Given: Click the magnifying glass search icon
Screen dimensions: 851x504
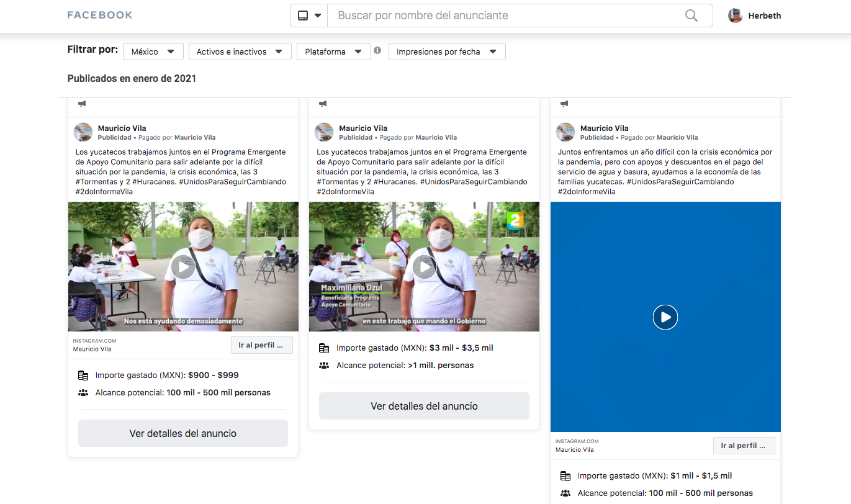Looking at the screenshot, I should coord(691,16).
